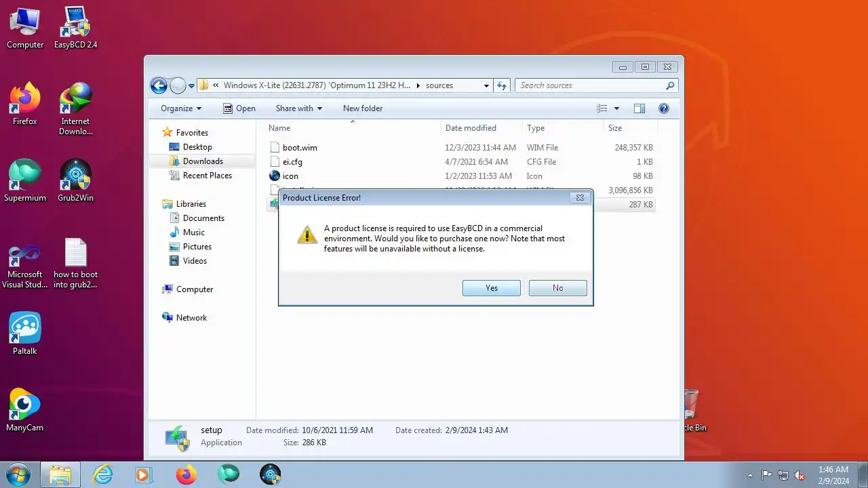Launch ManyCam desktop shortcut
Image resolution: width=868 pixels, height=488 pixels.
25,411
